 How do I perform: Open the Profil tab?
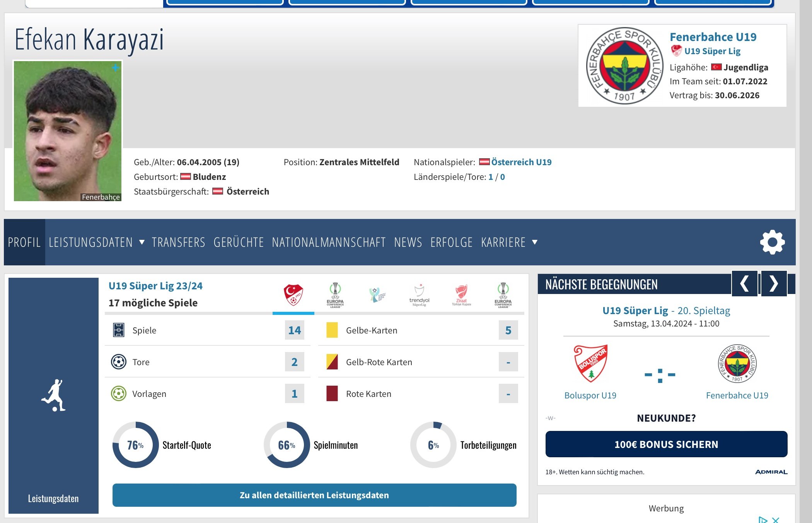(24, 242)
